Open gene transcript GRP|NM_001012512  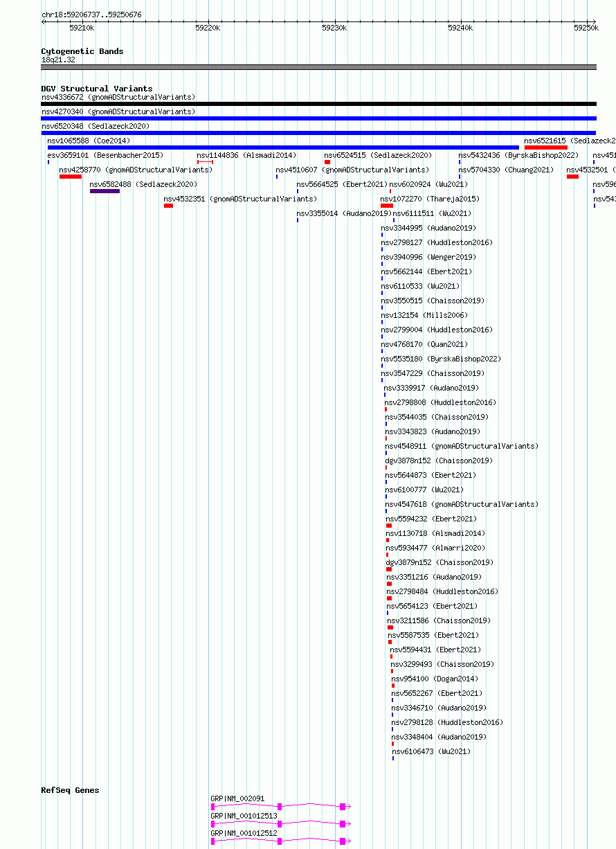click(x=244, y=833)
